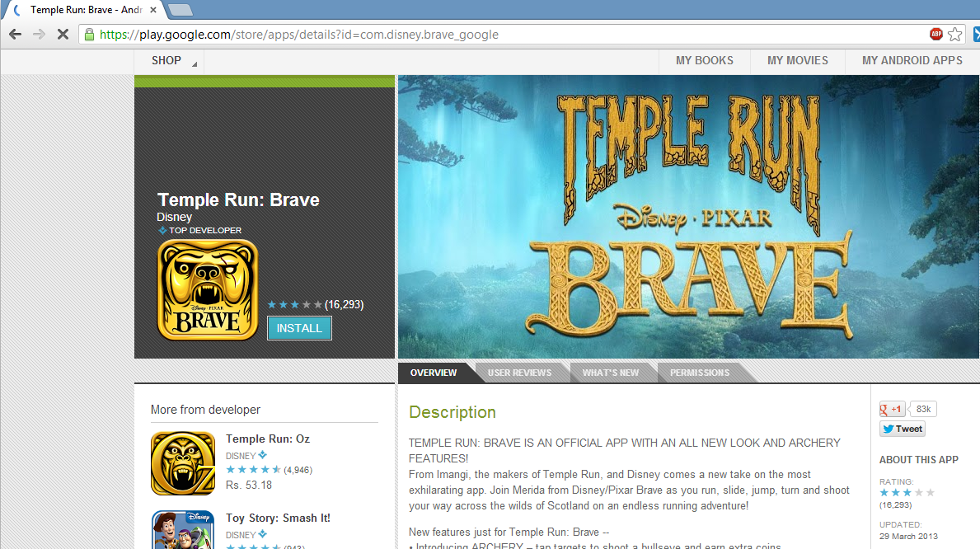This screenshot has height=549, width=980.
Task: Click the address bar URL field
Action: [495, 35]
